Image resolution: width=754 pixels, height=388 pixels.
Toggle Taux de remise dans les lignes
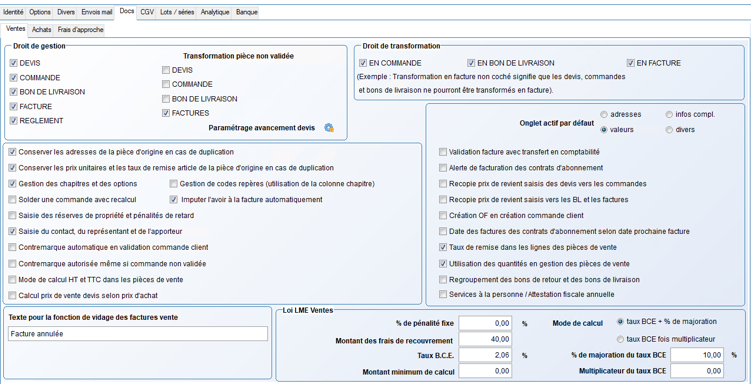coord(443,247)
